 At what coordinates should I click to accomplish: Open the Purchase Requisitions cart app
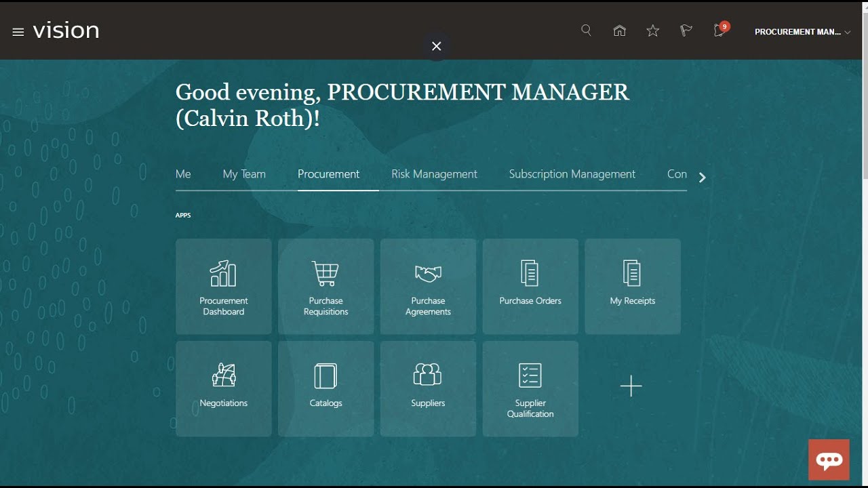[326, 286]
